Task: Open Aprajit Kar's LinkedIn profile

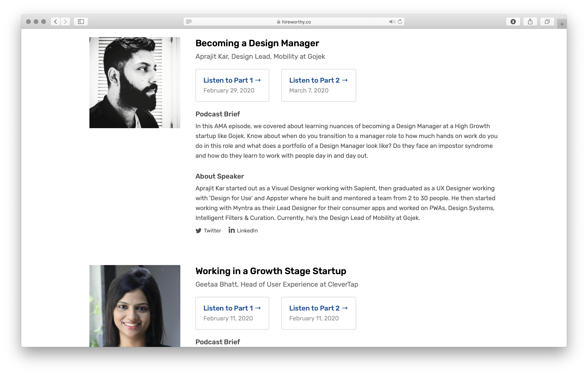Action: point(243,231)
